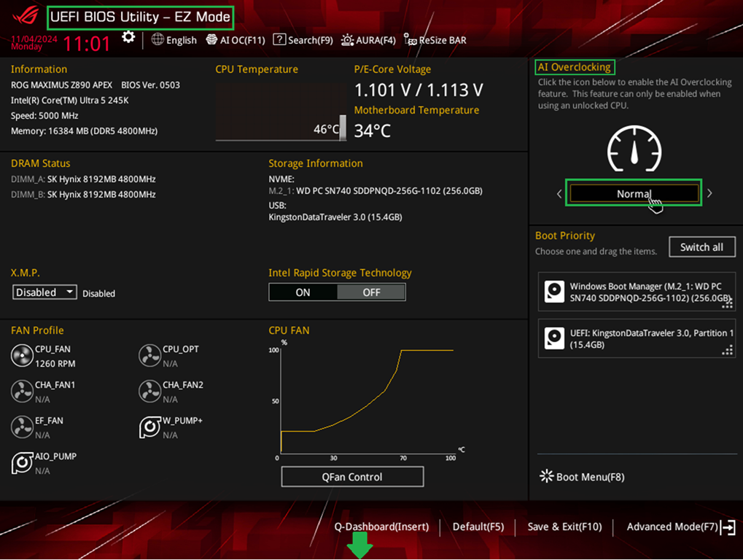This screenshot has height=560, width=743.
Task: Click the right arrow beside Normal mode
Action: click(x=709, y=194)
